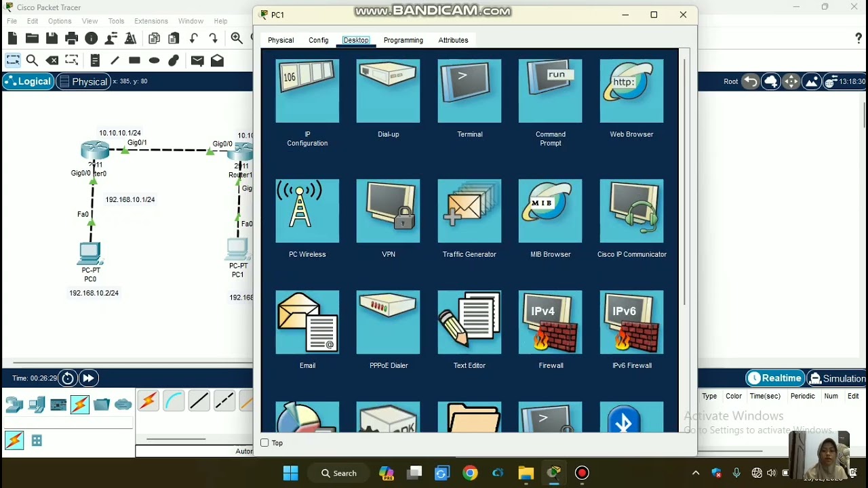Select the Place Note tool
This screenshot has height=488, width=868.
pos(95,60)
